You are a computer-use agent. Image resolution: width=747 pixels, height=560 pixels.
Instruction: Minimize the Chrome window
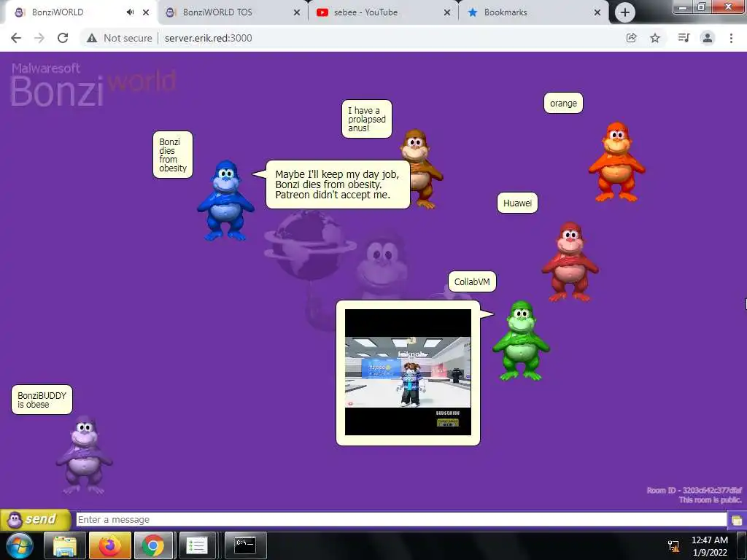pyautogui.click(x=684, y=7)
